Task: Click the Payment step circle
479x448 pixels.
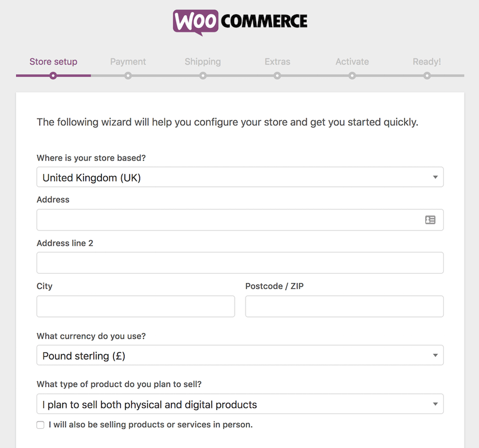Action: (x=128, y=76)
